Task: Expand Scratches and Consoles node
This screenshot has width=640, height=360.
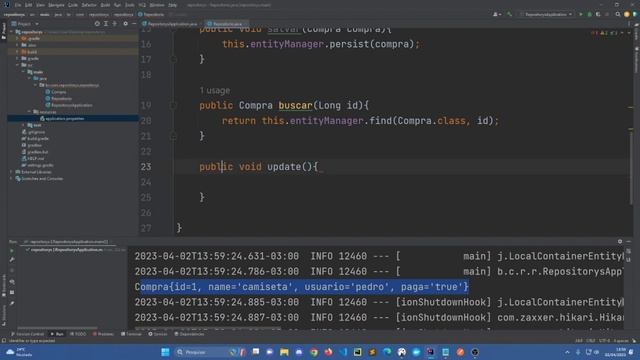Action: pos(11,178)
